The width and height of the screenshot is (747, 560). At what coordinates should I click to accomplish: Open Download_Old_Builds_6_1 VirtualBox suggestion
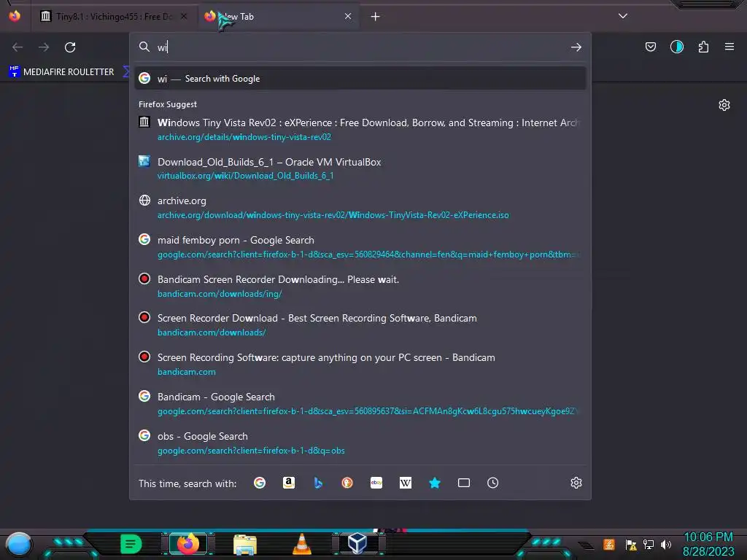[360, 168]
